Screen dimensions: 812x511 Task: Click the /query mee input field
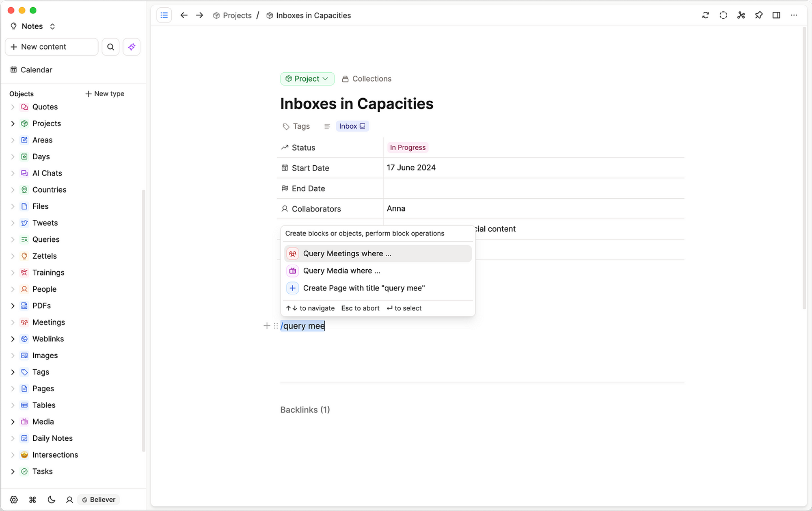pos(302,325)
